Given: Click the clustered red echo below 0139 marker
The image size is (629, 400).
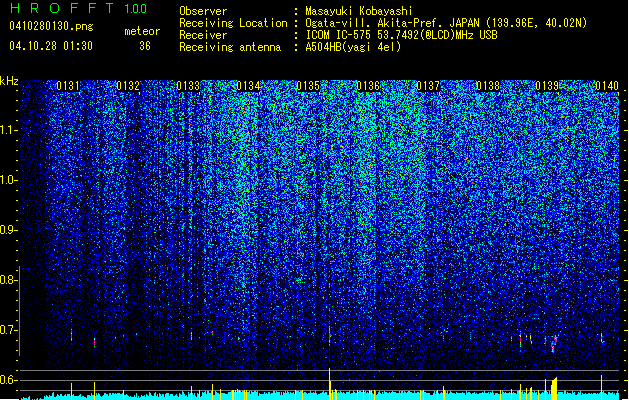Looking at the screenshot, I should pos(554,343).
